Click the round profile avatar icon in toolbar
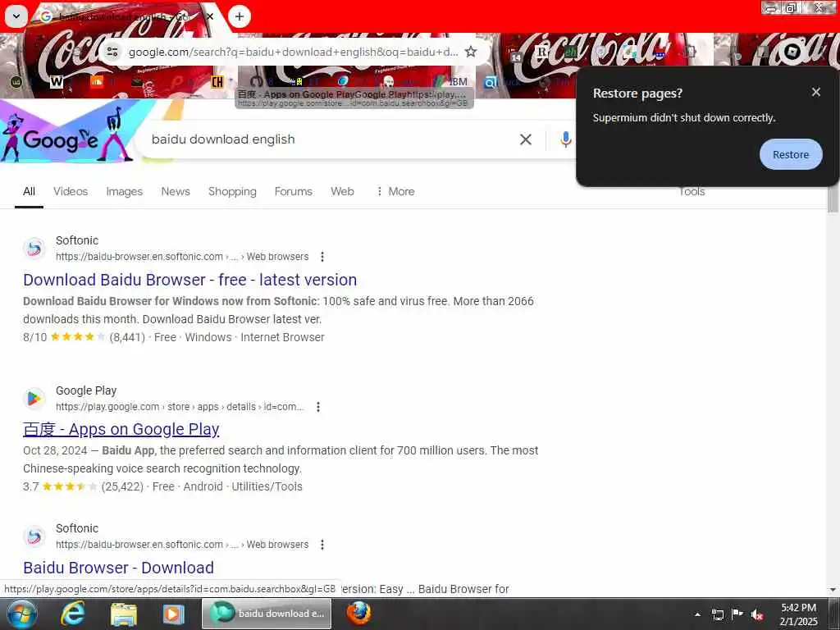 click(x=792, y=52)
